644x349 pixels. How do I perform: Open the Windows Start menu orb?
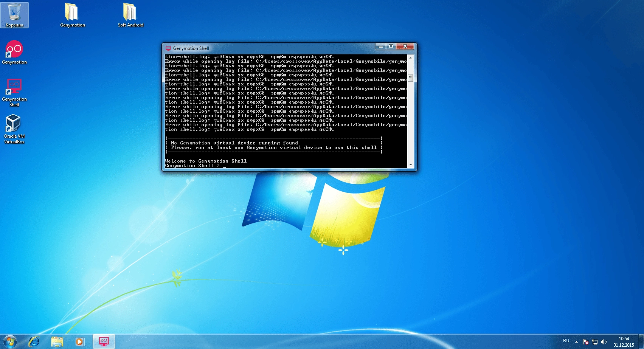click(10, 342)
